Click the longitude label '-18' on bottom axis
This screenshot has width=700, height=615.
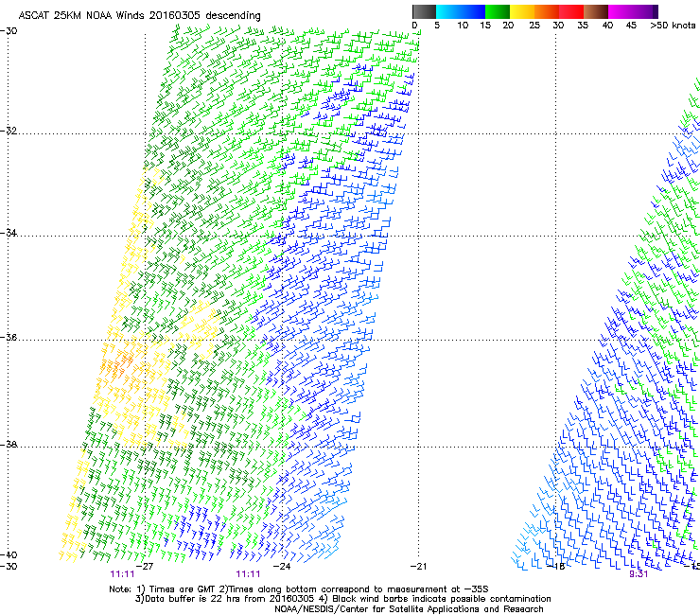point(556,567)
